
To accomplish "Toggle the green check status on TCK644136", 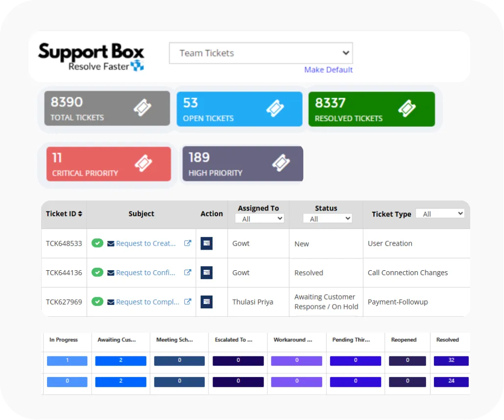I will pyautogui.click(x=97, y=273).
